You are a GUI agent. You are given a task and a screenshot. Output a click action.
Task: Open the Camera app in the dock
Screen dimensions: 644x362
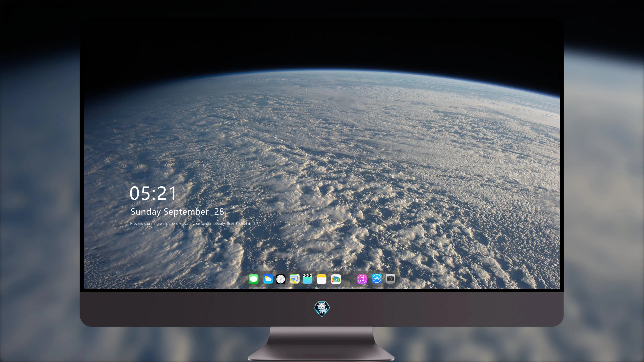[x=390, y=279]
